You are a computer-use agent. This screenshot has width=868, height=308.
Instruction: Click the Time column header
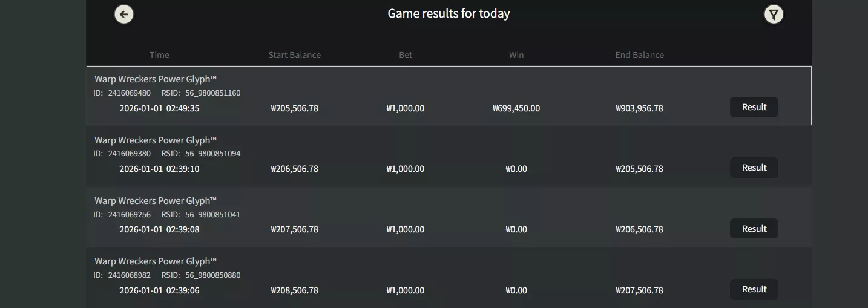(x=159, y=55)
